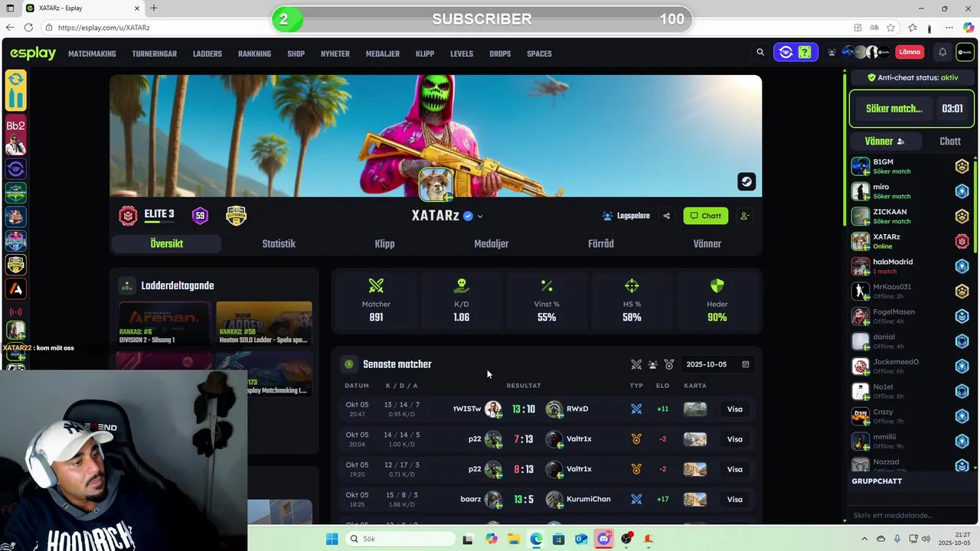Click the XATARz profile avatar picture
The width and height of the screenshot is (980, 551).
436,184
